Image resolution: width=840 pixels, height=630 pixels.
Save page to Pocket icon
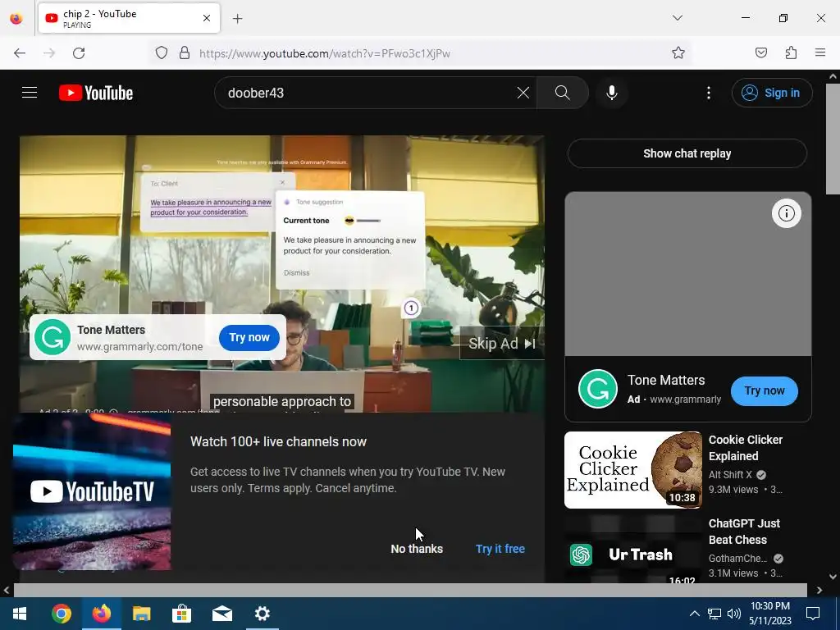[761, 53]
